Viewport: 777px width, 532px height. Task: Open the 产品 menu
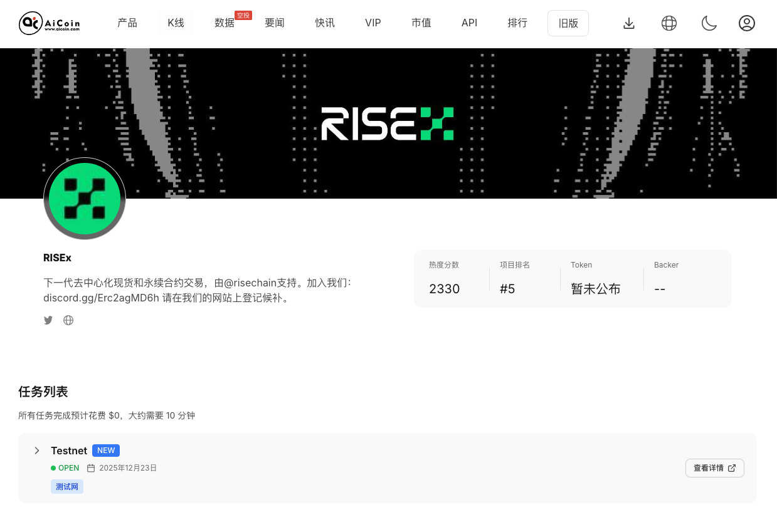[127, 23]
